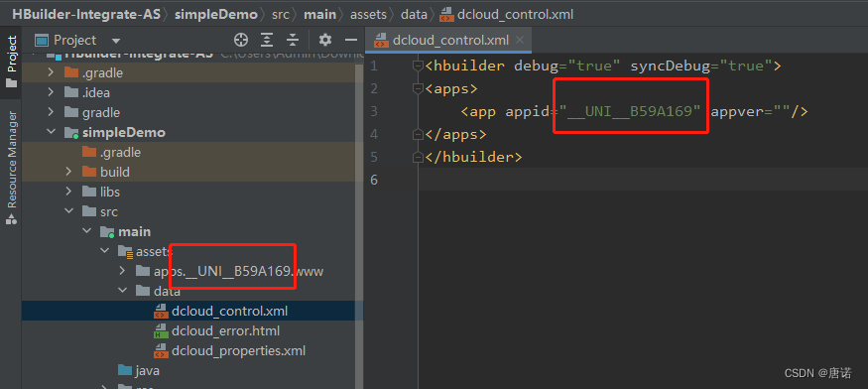Viewport: 868px width, 389px height.
Task: Click dcloud_properties.xml file icon
Action: (161, 351)
